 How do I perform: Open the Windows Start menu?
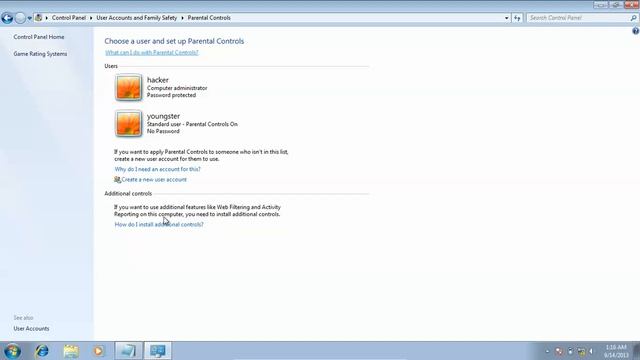(12, 351)
